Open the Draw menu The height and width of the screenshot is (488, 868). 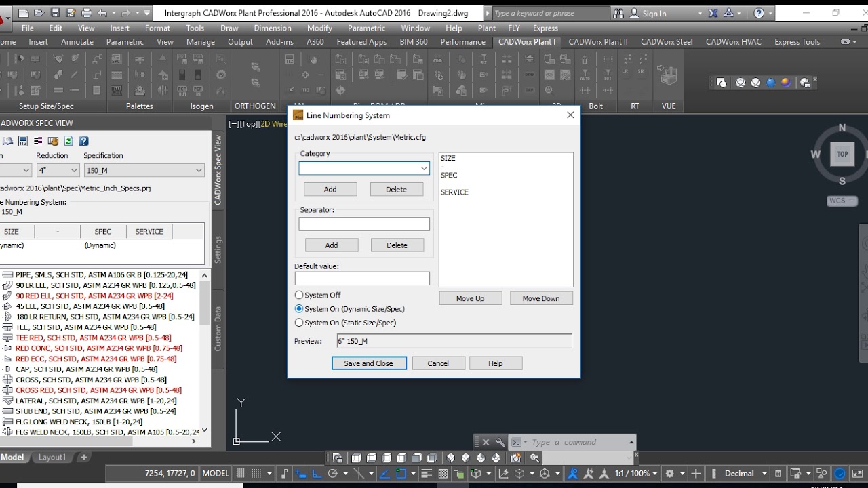click(229, 28)
